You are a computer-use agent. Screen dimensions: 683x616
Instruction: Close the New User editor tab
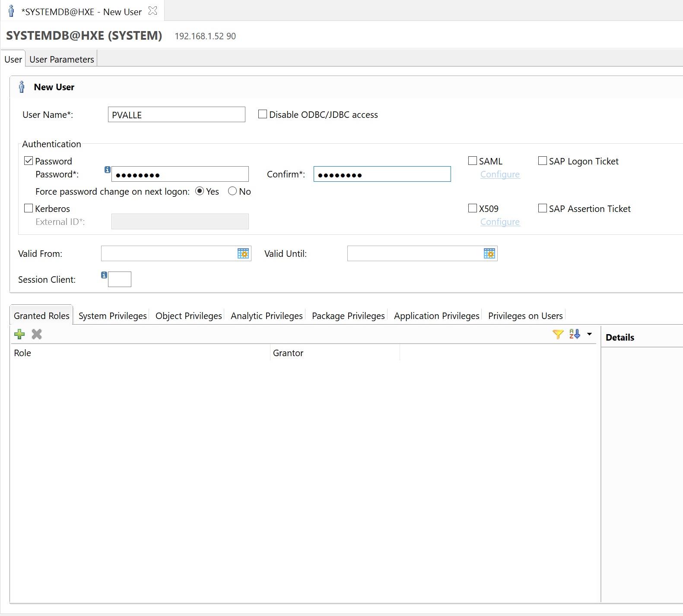pos(153,11)
